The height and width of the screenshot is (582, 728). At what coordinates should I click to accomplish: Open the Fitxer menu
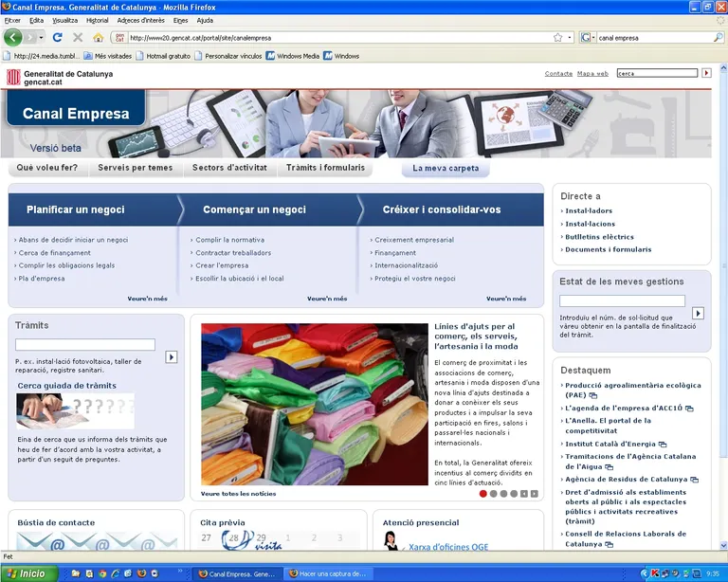point(12,21)
